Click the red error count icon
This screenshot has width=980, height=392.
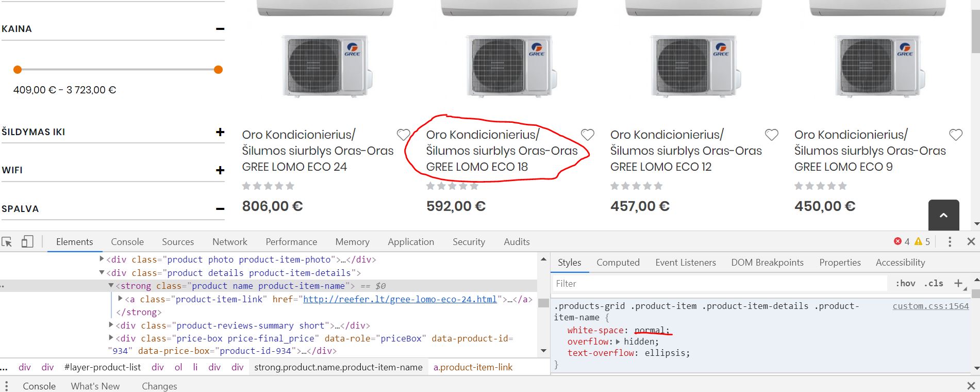pos(898,241)
